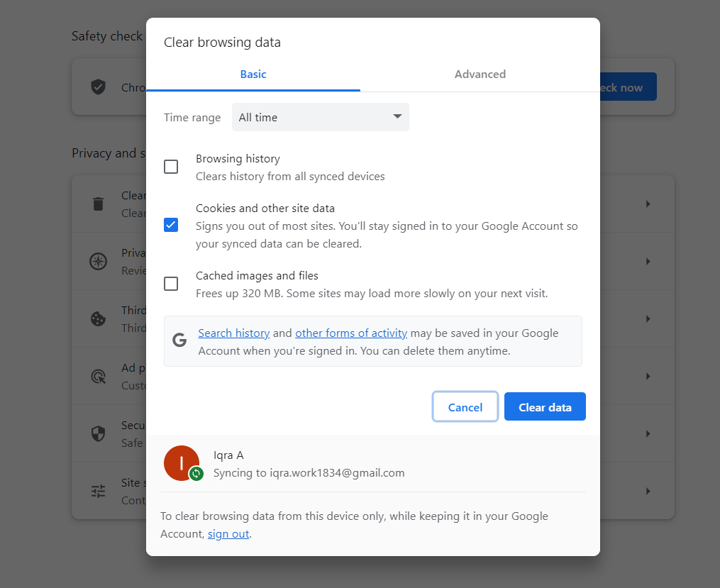Open the other forms of activity link
Screen dimensions: 720x588
(351, 333)
